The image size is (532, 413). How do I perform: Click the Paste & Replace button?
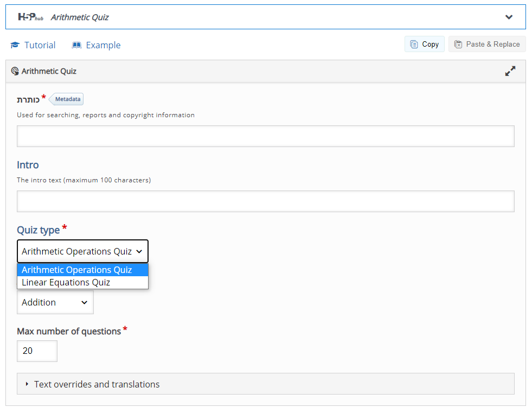click(487, 44)
